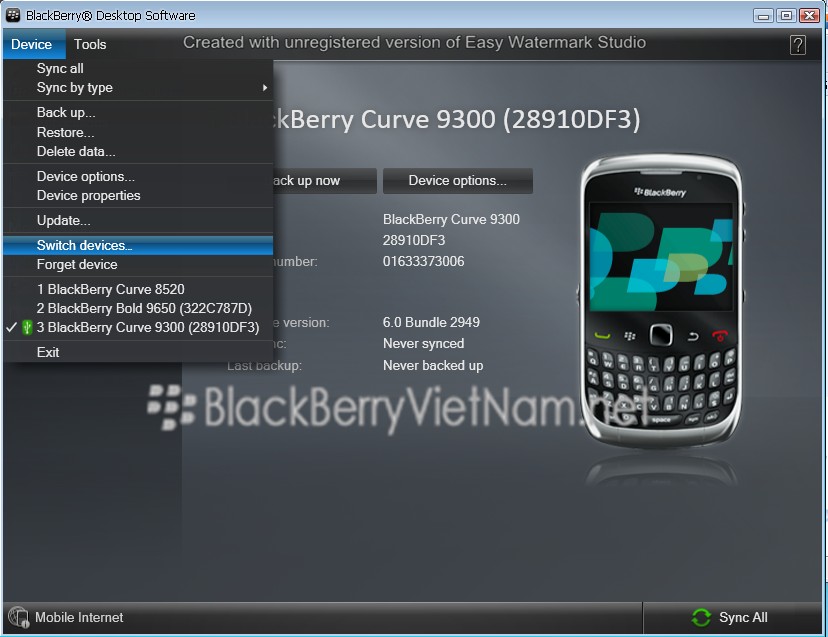This screenshot has width=828, height=637.
Task: Click the Back up now button
Action: tap(324, 181)
